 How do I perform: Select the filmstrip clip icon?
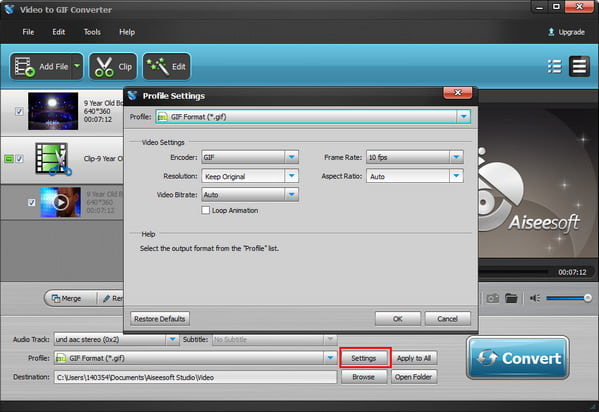click(53, 158)
